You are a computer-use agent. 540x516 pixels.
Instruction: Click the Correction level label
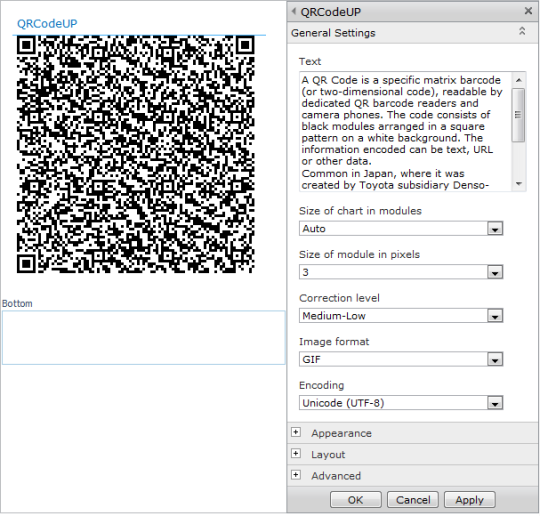pyautogui.click(x=339, y=298)
